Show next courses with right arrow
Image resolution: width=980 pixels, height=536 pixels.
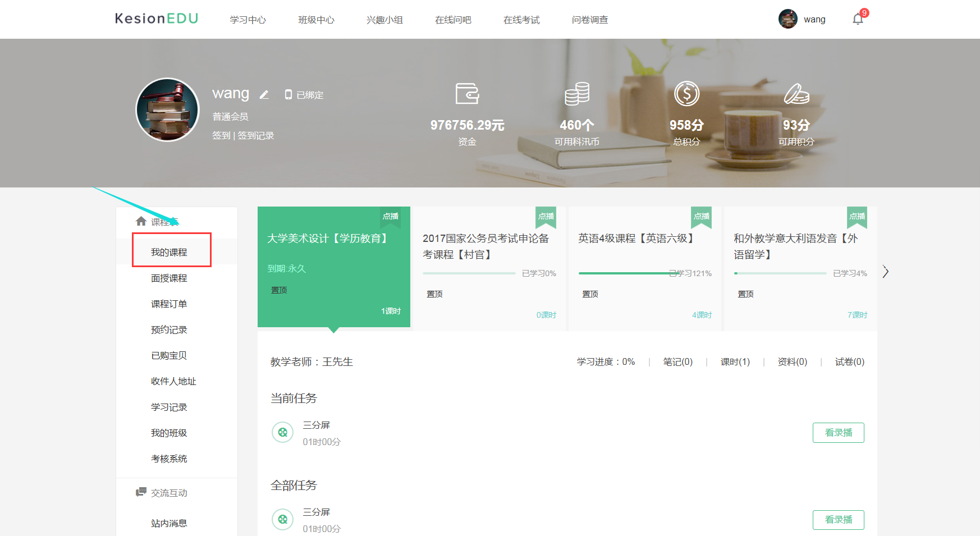click(885, 272)
